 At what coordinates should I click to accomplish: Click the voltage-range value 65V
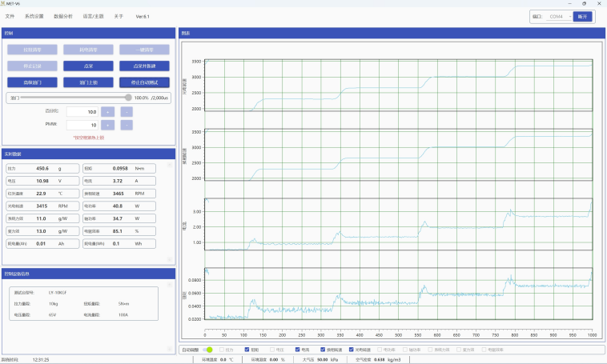(x=52, y=315)
